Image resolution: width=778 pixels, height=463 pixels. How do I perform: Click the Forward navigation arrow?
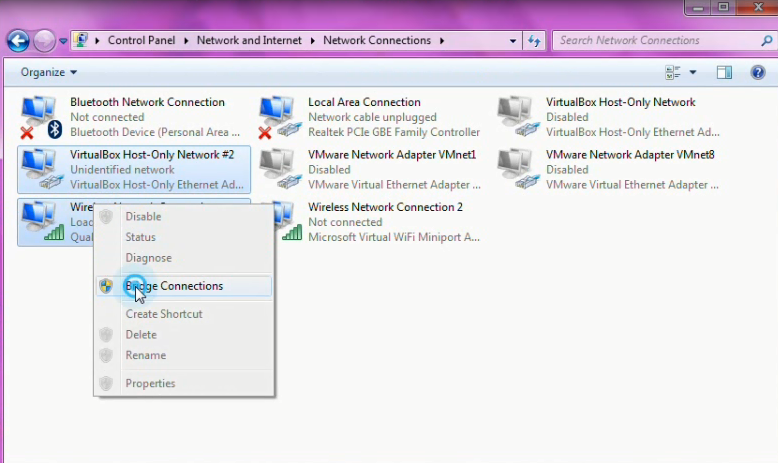tap(44, 41)
